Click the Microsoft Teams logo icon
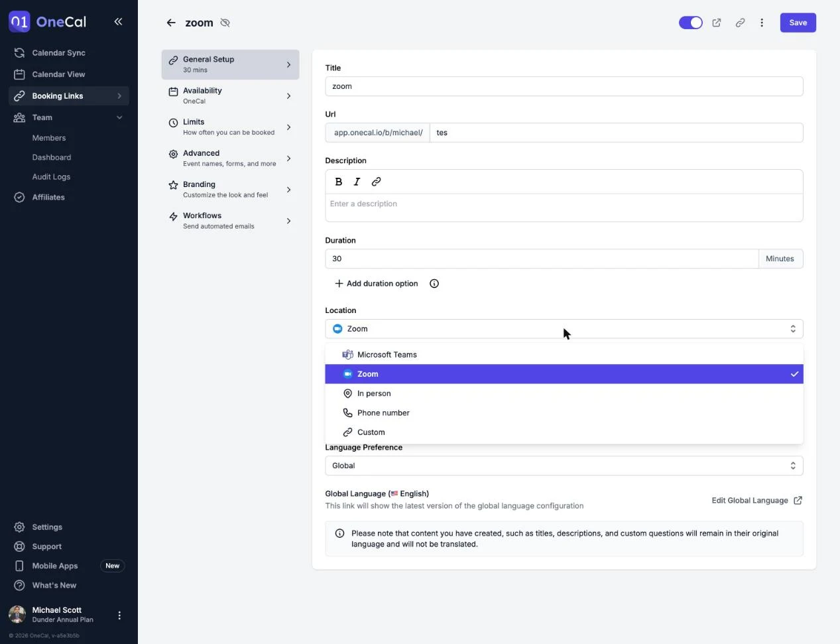 [x=347, y=354]
